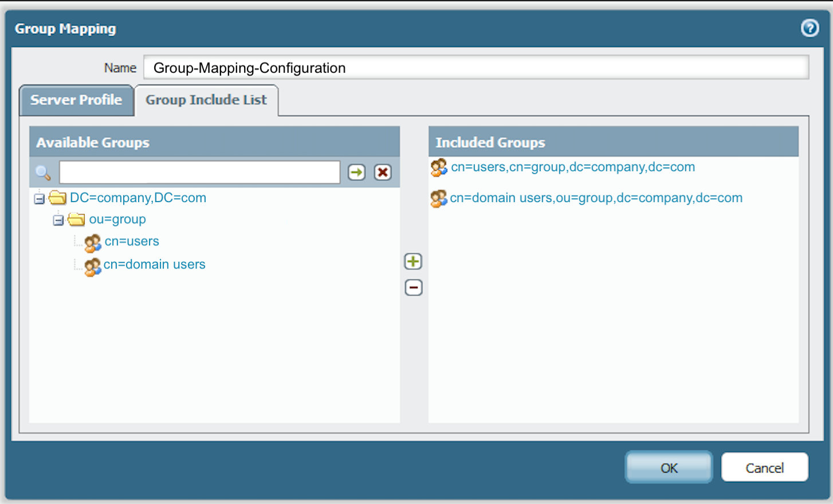The width and height of the screenshot is (833, 504).
Task: Clear the search using the red X icon
Action: [382, 172]
